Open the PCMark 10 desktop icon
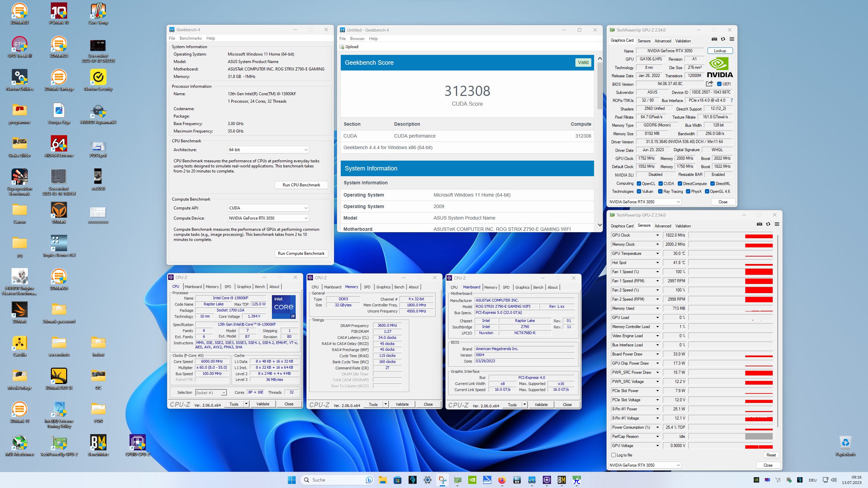Screen dimensions: 868x488 pyautogui.click(x=59, y=14)
